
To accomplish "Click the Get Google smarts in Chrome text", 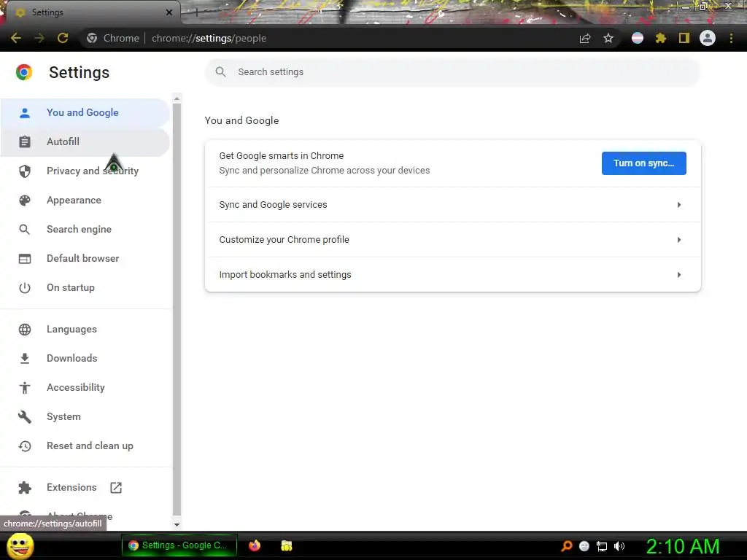I will coord(281,156).
